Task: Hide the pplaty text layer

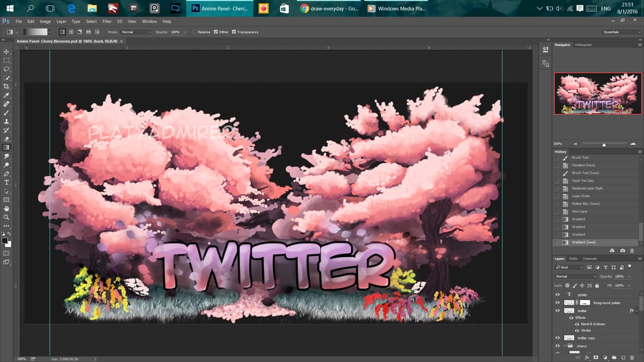Action: point(557,294)
